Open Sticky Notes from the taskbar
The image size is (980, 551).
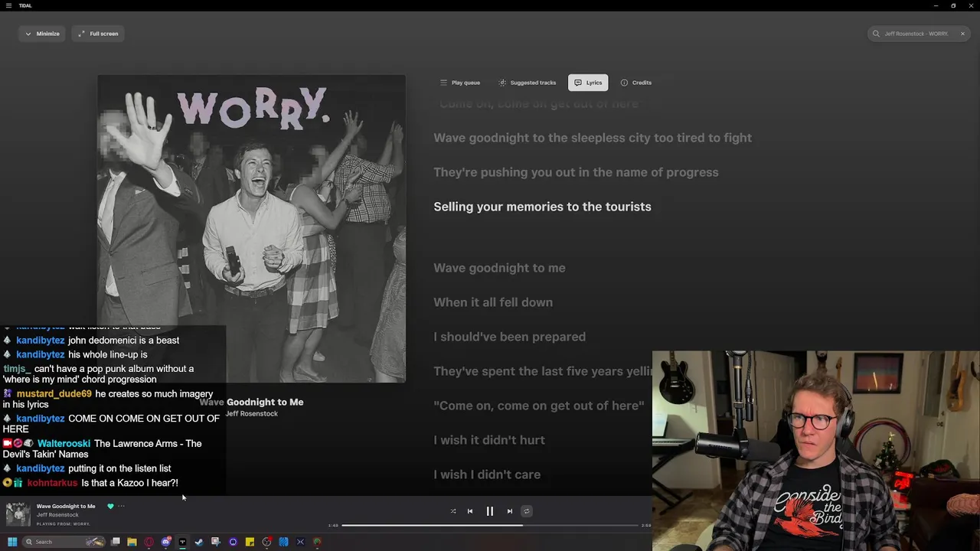tap(250, 542)
